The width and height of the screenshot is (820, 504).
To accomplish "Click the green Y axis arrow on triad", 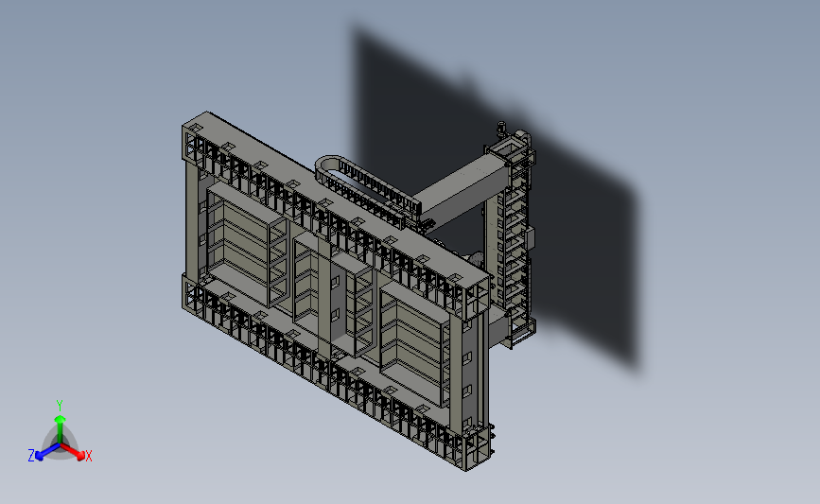I will [61, 429].
